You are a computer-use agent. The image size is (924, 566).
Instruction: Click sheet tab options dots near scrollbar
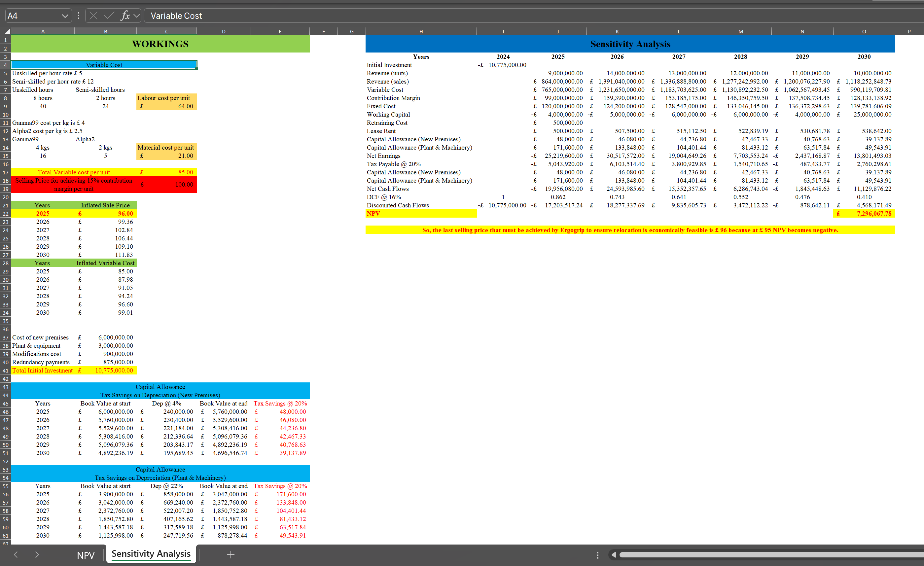pos(598,555)
